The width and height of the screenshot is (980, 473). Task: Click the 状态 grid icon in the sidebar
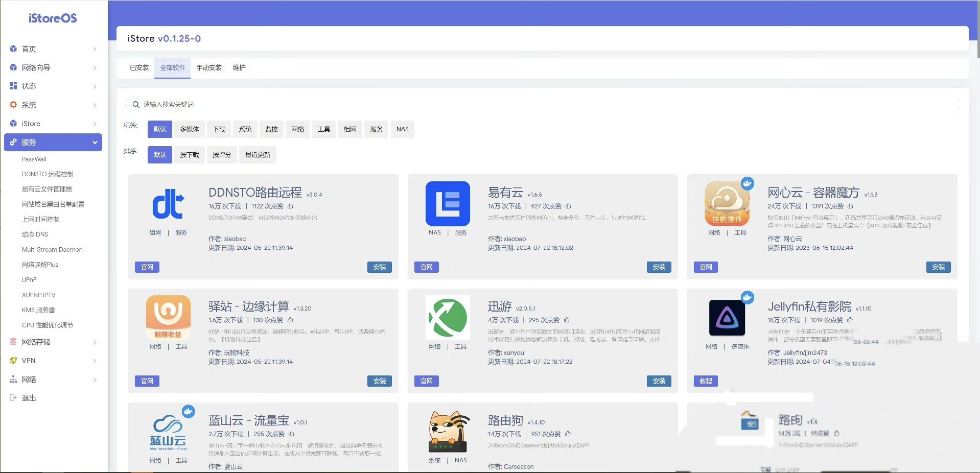(x=13, y=86)
